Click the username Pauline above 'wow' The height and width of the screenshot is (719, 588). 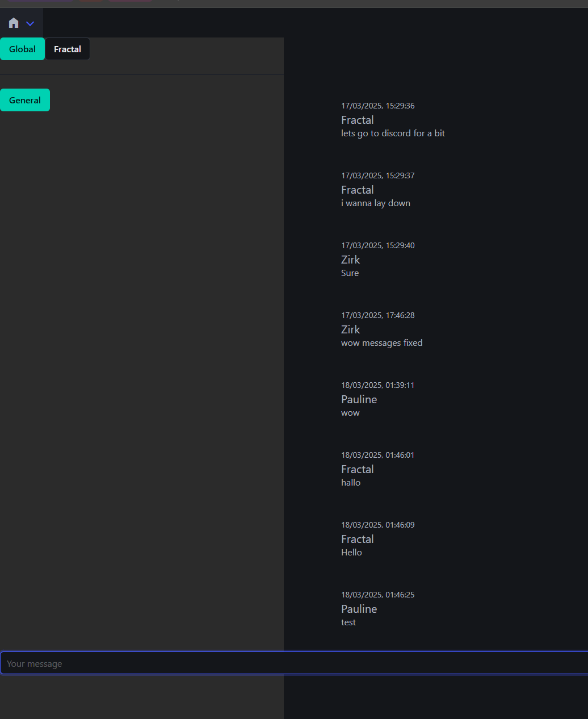[359, 399]
